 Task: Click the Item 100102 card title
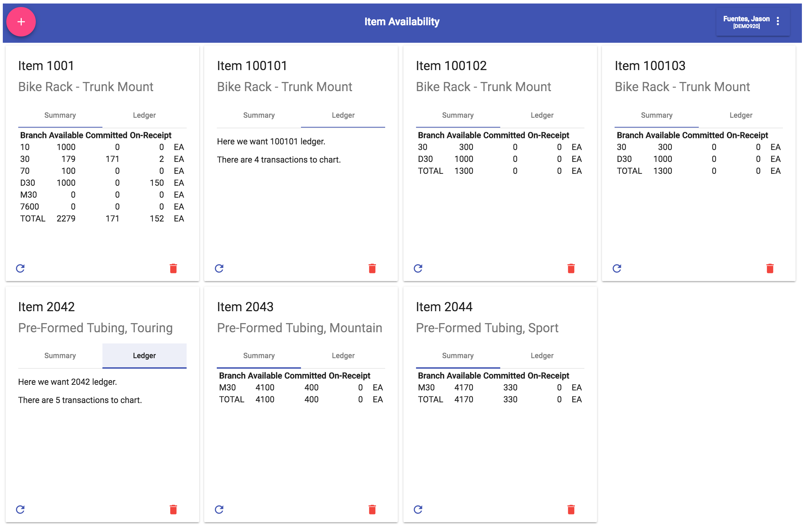451,66
